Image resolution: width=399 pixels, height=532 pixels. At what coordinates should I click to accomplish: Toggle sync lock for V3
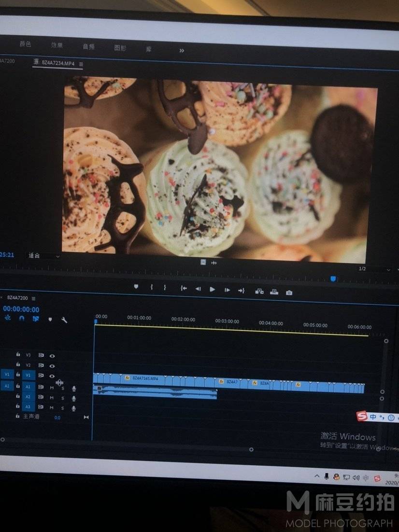pyautogui.click(x=41, y=355)
